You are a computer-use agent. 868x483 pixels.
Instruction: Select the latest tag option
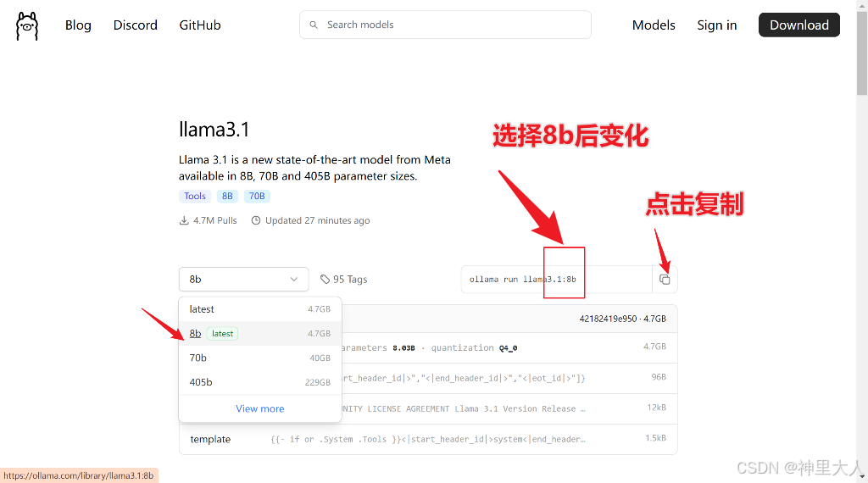point(260,309)
